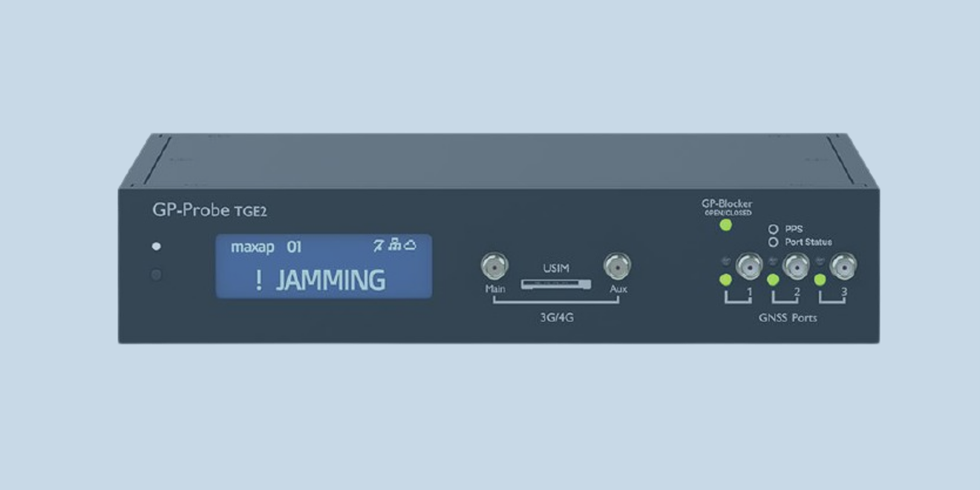Click the USIM card slot
Image resolution: width=980 pixels, height=490 pixels.
(556, 284)
